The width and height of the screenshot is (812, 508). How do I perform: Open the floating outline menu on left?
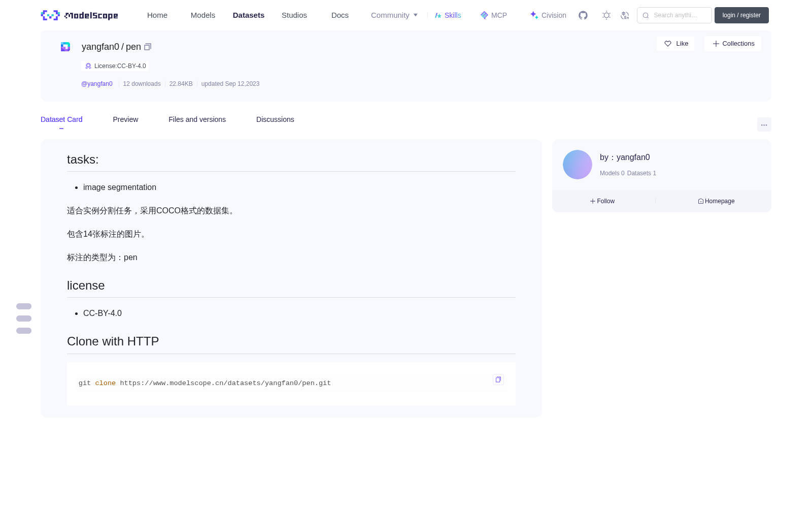click(x=24, y=319)
